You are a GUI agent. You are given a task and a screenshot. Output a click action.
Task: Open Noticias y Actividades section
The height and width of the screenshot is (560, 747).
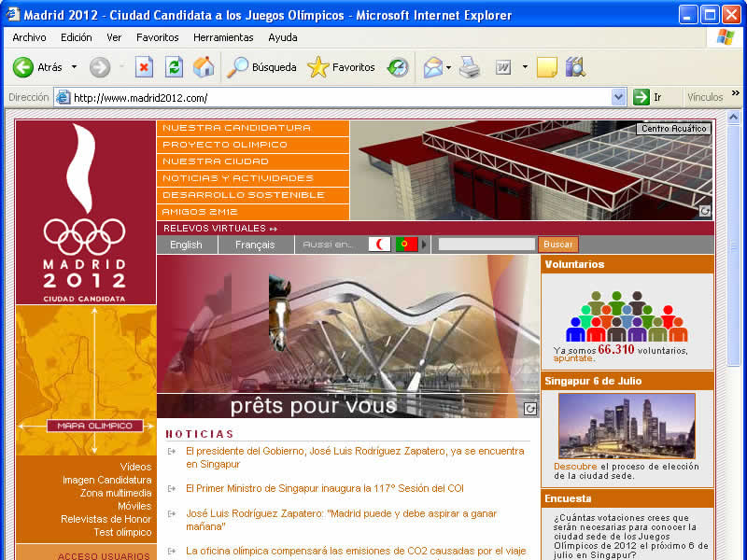pyautogui.click(x=253, y=178)
